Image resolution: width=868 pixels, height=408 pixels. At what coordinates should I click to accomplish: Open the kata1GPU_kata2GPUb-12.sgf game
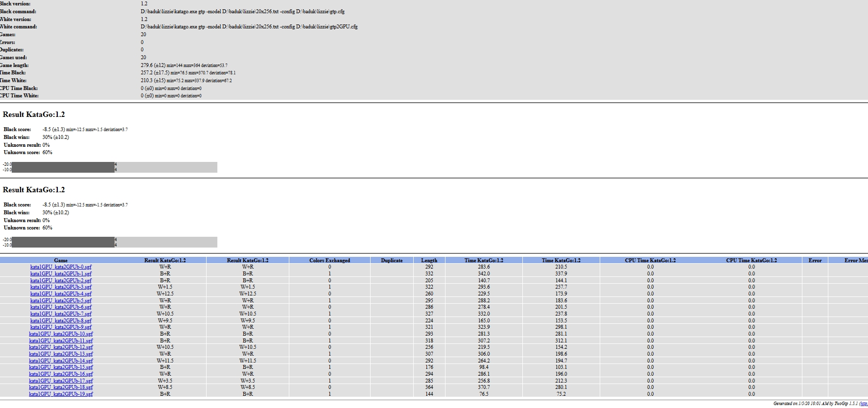[61, 347]
